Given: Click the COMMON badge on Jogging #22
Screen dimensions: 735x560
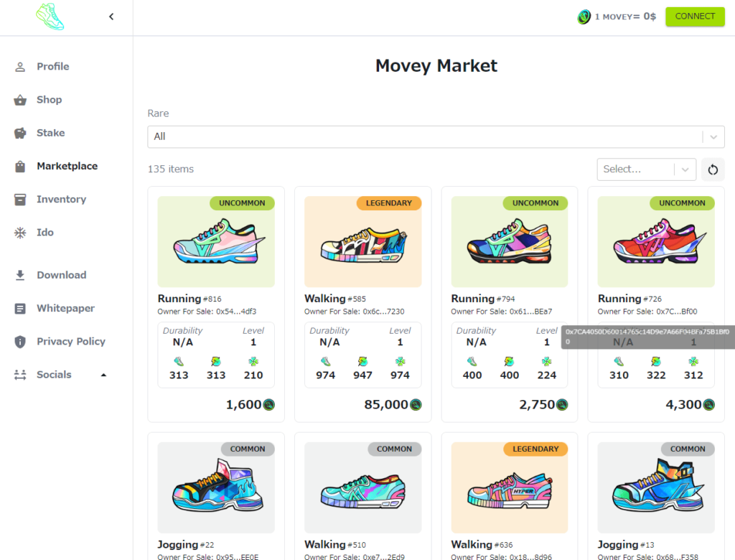Looking at the screenshot, I should click(248, 449).
